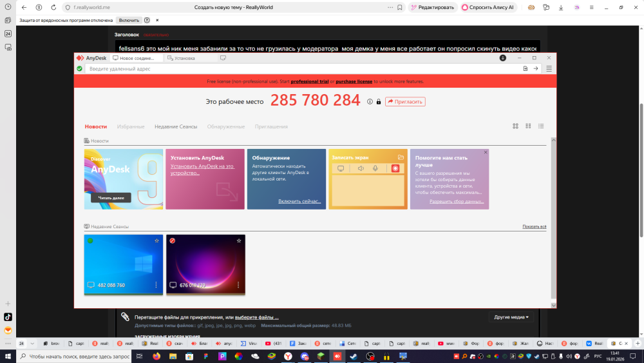Open the Избранные tab in AnyDesk
This screenshot has height=363, width=644.
click(x=131, y=126)
